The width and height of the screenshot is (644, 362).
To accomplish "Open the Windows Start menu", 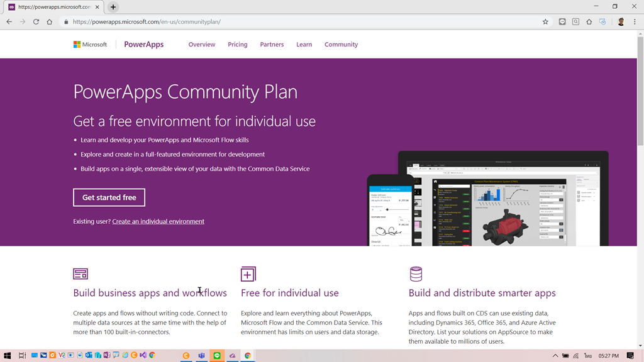I will 7,356.
